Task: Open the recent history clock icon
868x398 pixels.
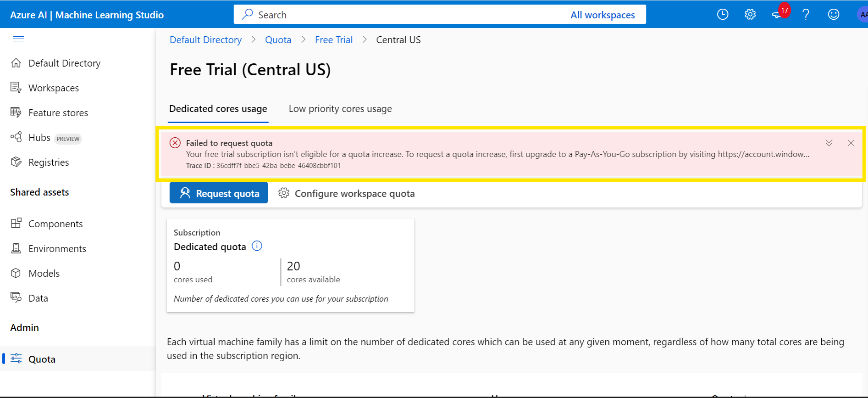Action: [723, 15]
